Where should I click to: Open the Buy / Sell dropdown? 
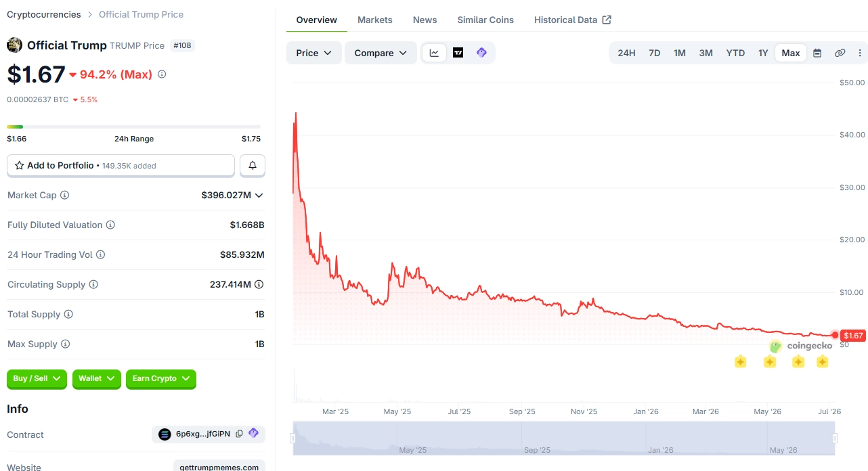pyautogui.click(x=37, y=378)
